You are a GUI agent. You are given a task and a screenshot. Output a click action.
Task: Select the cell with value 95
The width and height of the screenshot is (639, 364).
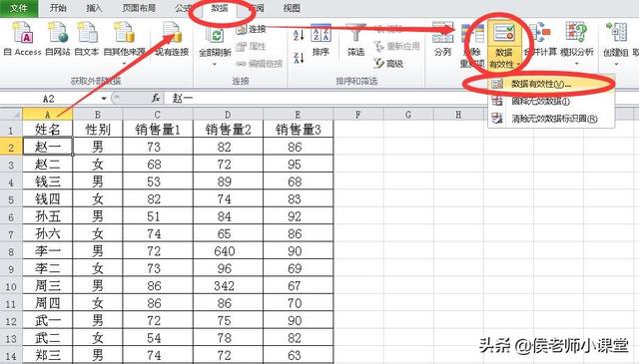[x=298, y=165]
